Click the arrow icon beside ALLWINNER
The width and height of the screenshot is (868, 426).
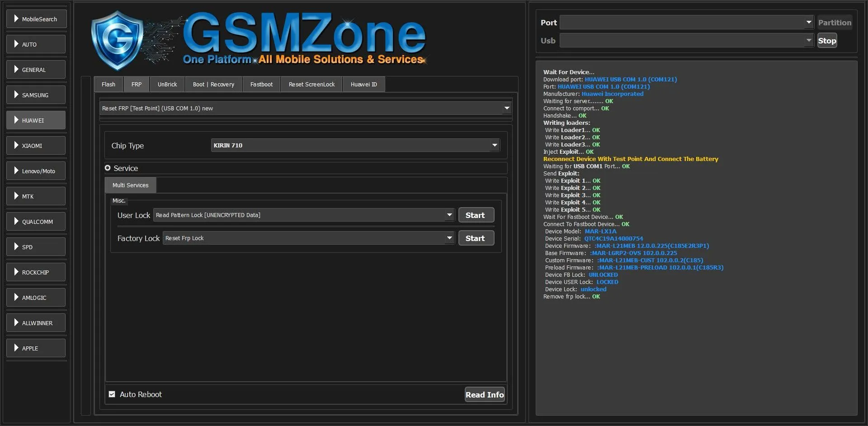click(16, 322)
